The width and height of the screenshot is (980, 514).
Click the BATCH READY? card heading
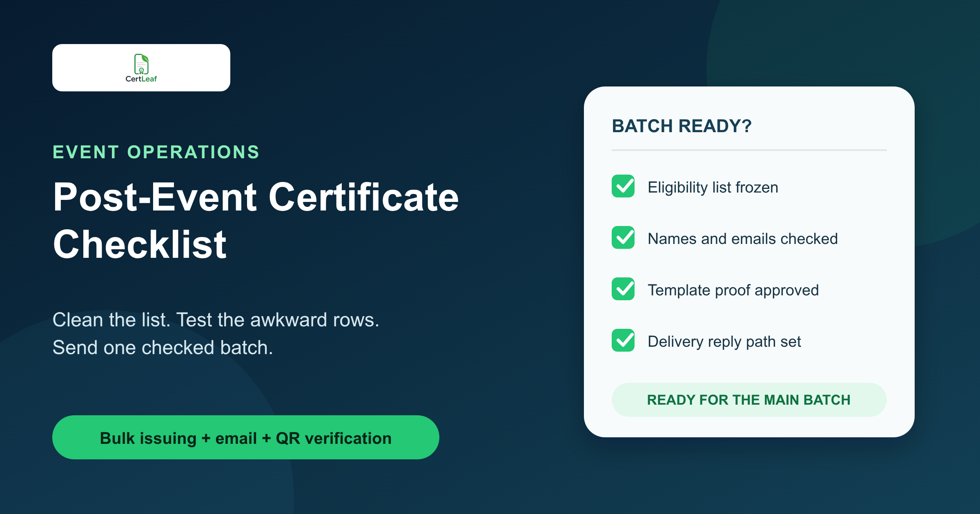coord(682,126)
